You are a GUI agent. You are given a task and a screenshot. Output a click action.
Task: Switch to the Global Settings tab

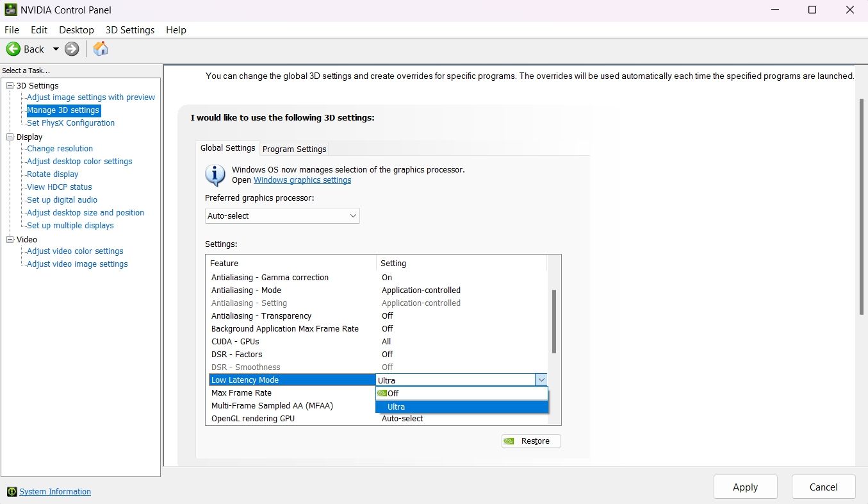(227, 148)
